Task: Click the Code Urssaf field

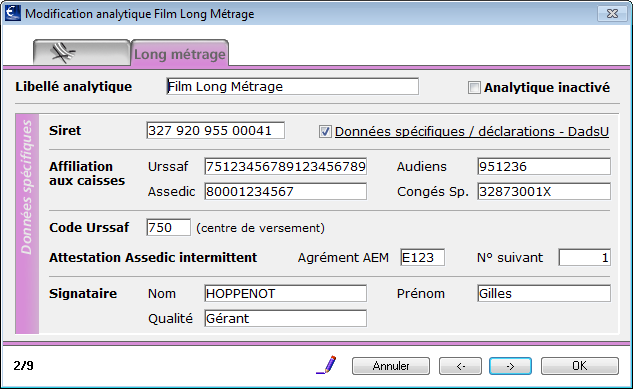Action: pyautogui.click(x=168, y=228)
